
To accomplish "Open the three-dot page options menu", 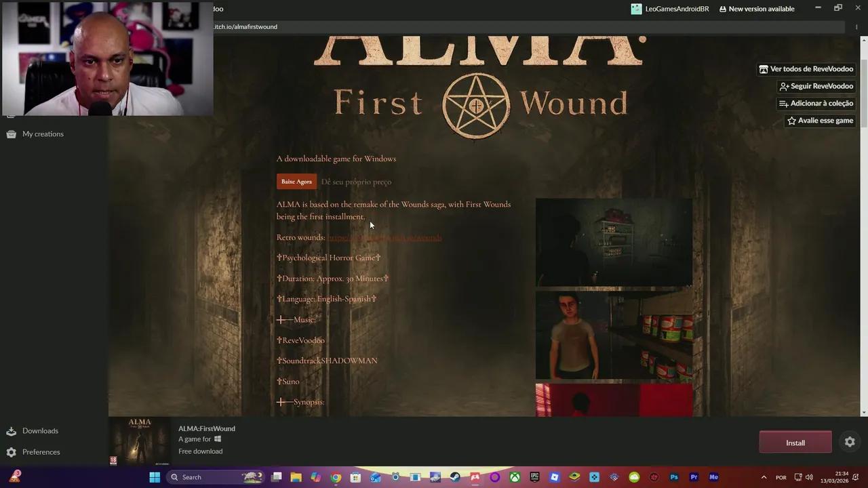I will click(x=856, y=26).
